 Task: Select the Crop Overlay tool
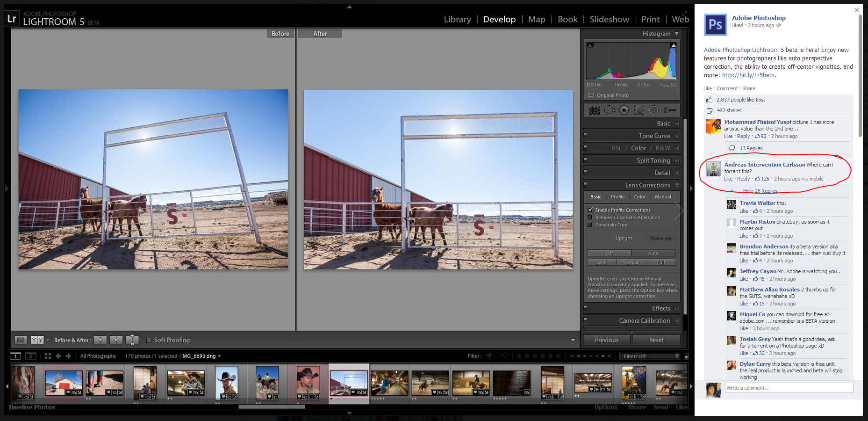click(594, 110)
